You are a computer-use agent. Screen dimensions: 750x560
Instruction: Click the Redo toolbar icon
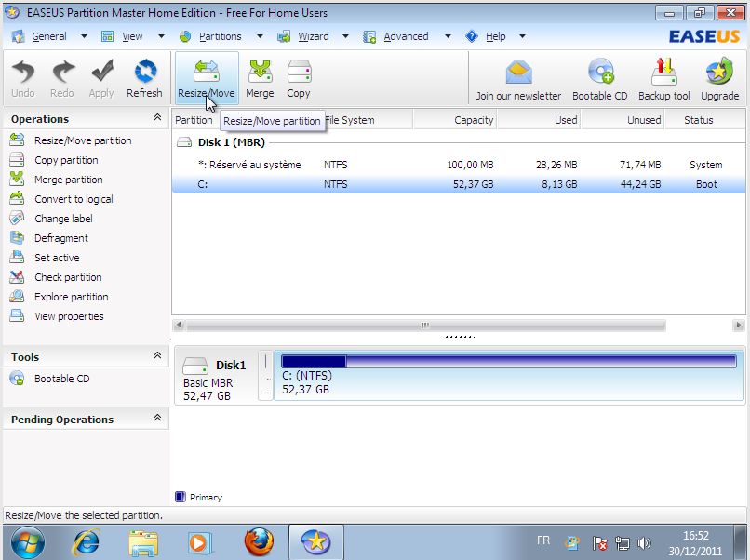tap(62, 72)
